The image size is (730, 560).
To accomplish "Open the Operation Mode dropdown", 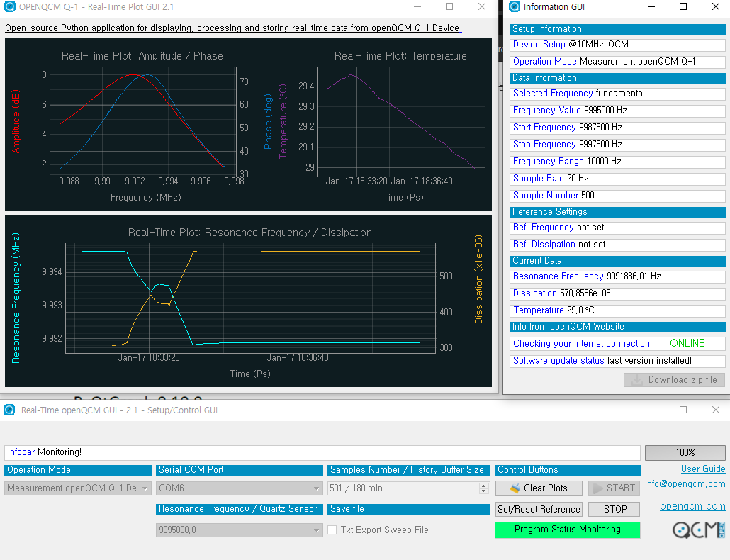I will pyautogui.click(x=78, y=488).
